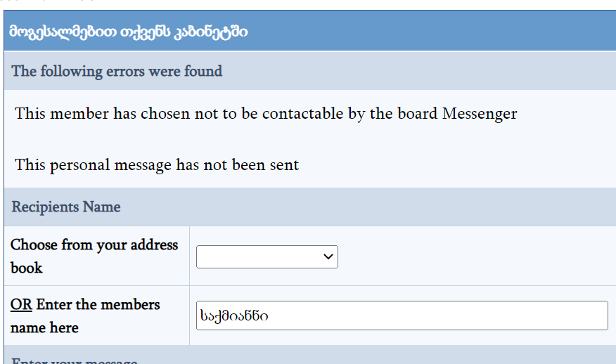The height and width of the screenshot is (364, 616).
Task: Open the address book dropdown
Action: pos(267,256)
